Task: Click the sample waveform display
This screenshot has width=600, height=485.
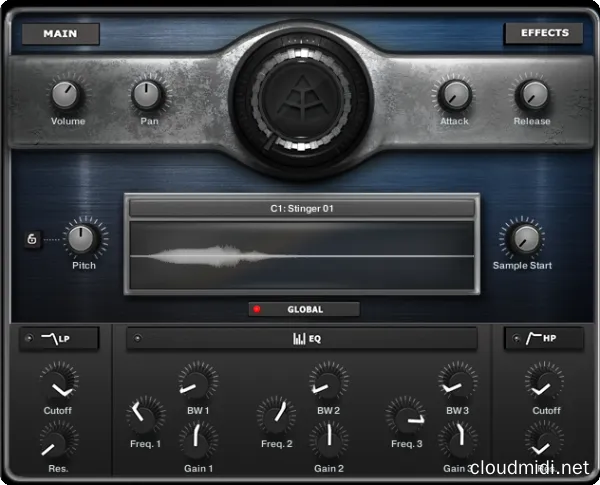Action: pos(302,255)
